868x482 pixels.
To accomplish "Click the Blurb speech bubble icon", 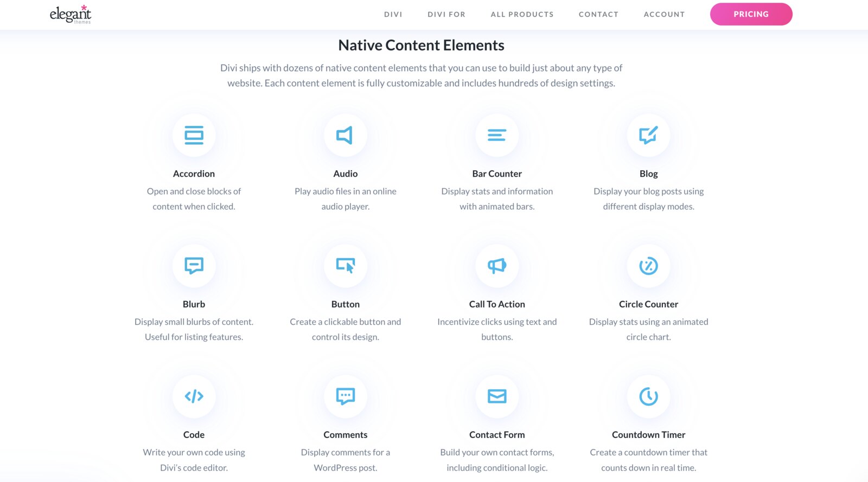I will point(194,266).
